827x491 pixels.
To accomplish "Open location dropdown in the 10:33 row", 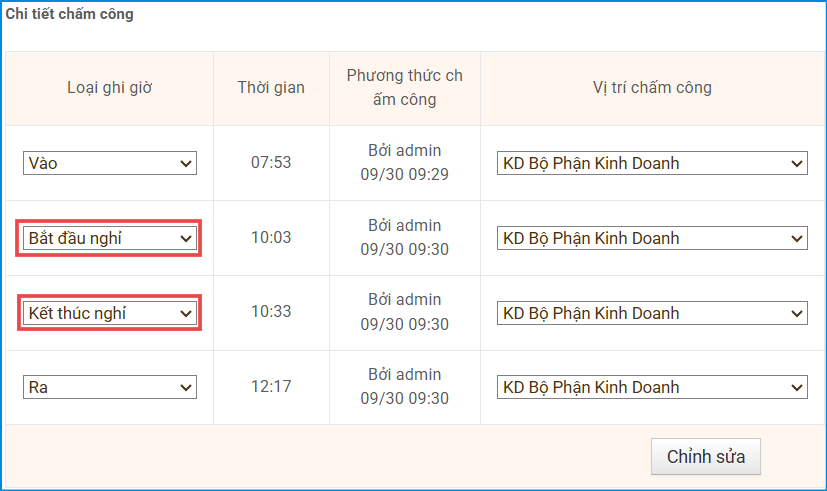I will [x=652, y=313].
